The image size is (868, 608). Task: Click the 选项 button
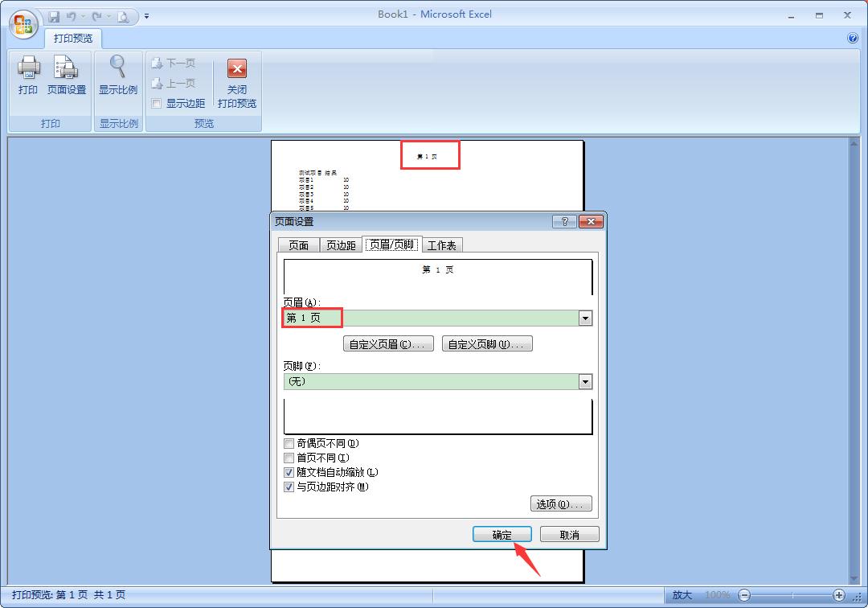[561, 504]
